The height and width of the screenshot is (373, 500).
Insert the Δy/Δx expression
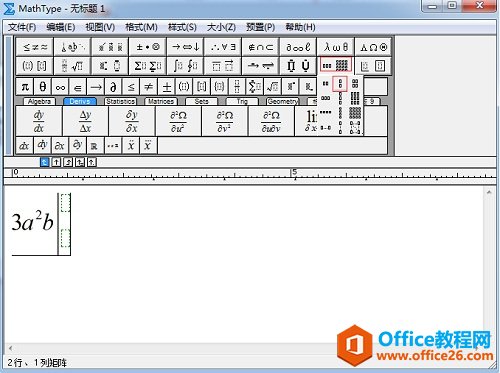(x=85, y=121)
